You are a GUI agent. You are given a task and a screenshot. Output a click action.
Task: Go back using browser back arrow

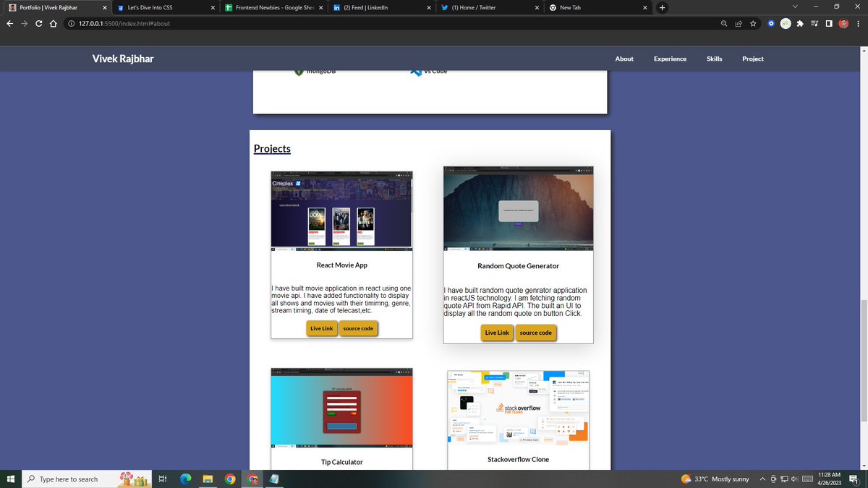coord(9,23)
